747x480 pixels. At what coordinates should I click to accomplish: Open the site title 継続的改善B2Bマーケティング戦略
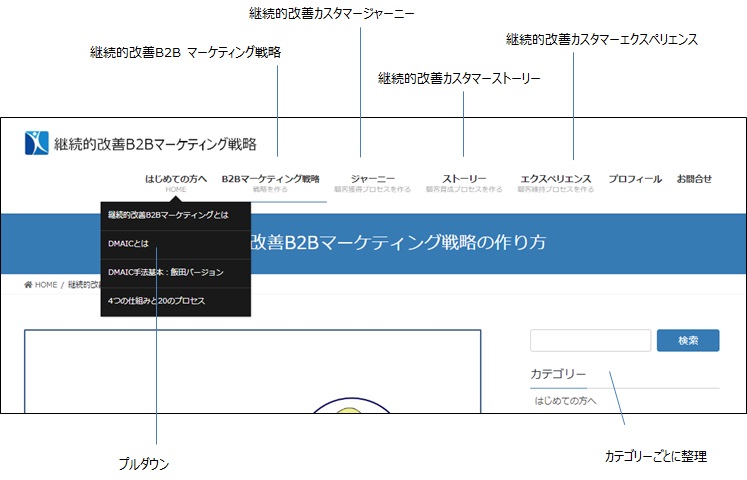click(155, 144)
